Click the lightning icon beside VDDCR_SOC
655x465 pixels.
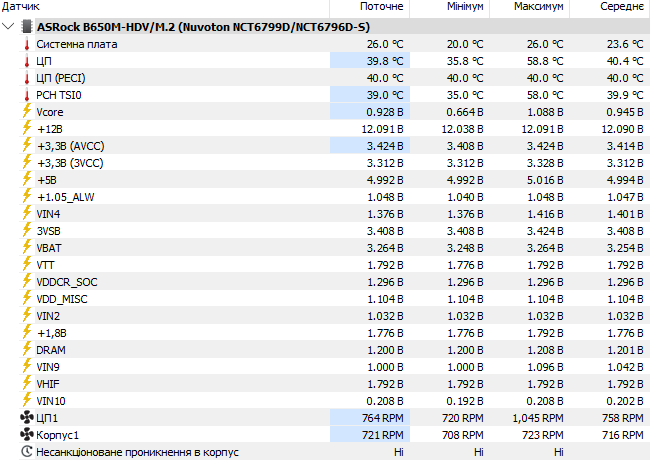coord(27,281)
